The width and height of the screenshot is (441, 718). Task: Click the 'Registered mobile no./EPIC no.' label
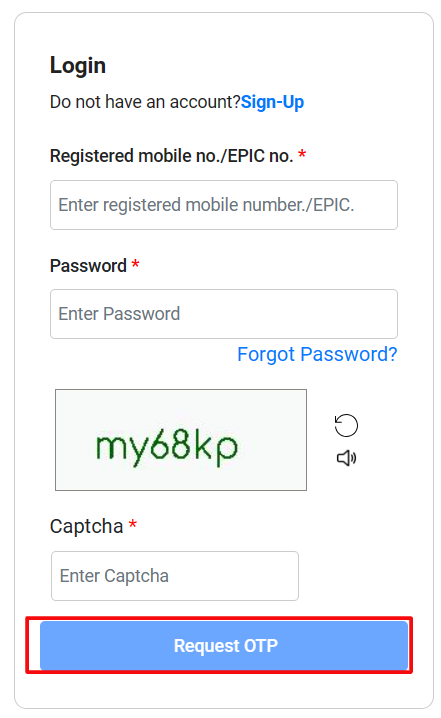(x=172, y=156)
